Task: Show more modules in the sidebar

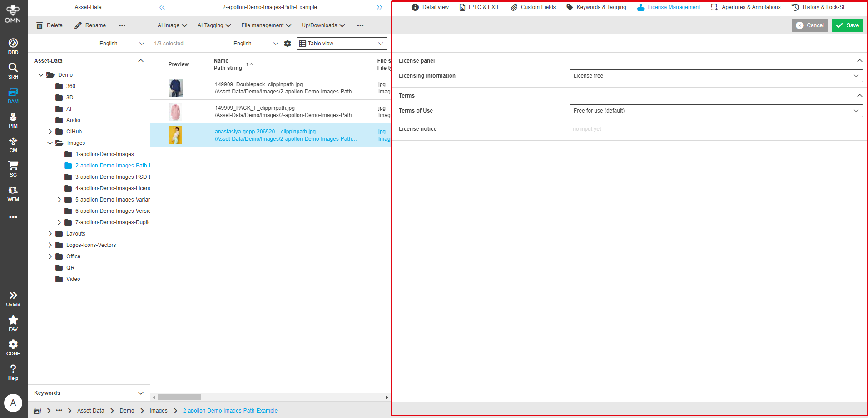Action: click(x=13, y=217)
